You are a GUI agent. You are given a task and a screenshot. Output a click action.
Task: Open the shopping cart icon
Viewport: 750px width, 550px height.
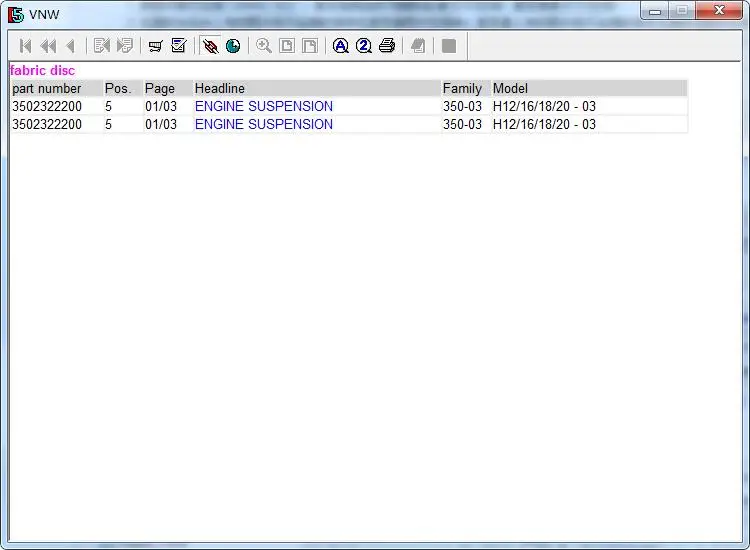(155, 46)
